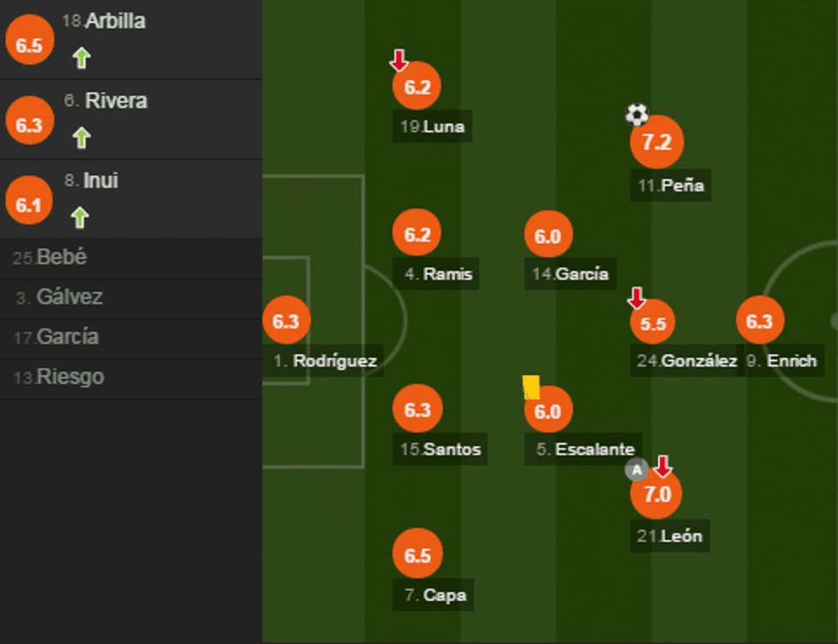Select Peña's 7.2 rating circle
Image resolution: width=838 pixels, height=644 pixels.
(x=657, y=143)
